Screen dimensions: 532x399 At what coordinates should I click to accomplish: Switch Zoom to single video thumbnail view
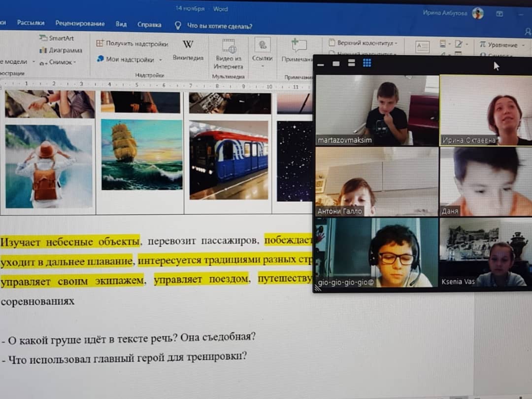click(336, 64)
